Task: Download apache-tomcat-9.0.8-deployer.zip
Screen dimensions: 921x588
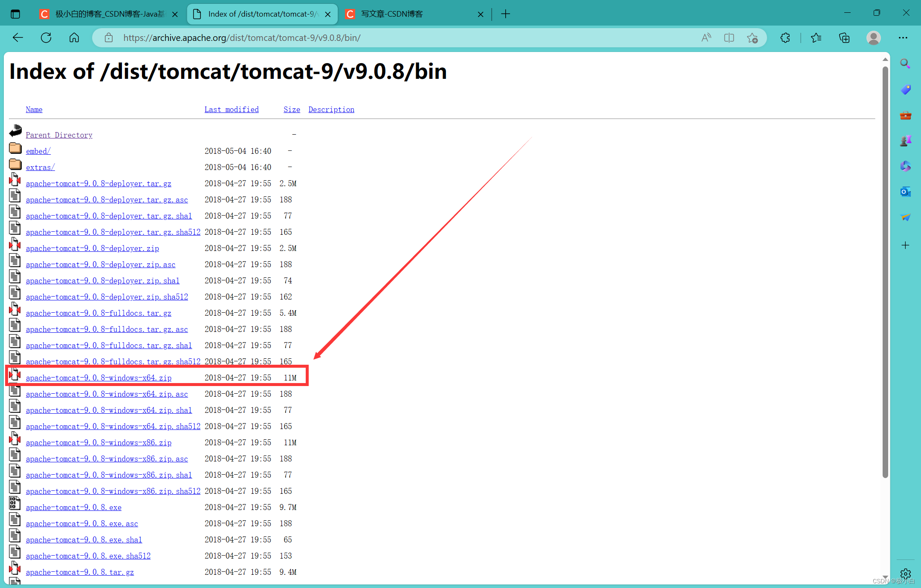Action: pyautogui.click(x=93, y=248)
